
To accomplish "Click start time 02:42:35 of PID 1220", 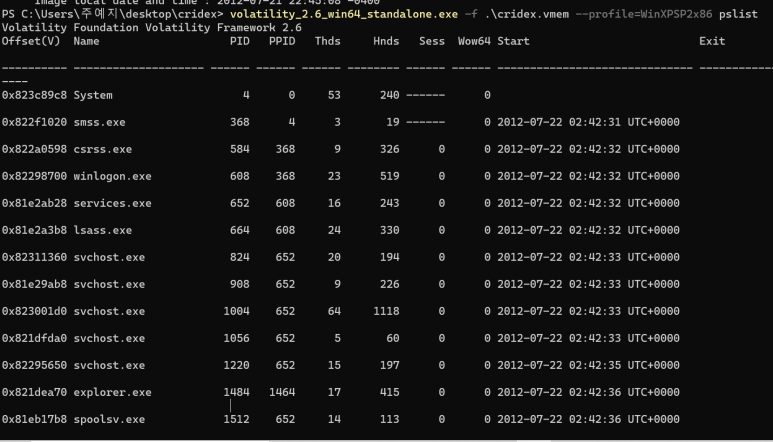I will tap(595, 366).
